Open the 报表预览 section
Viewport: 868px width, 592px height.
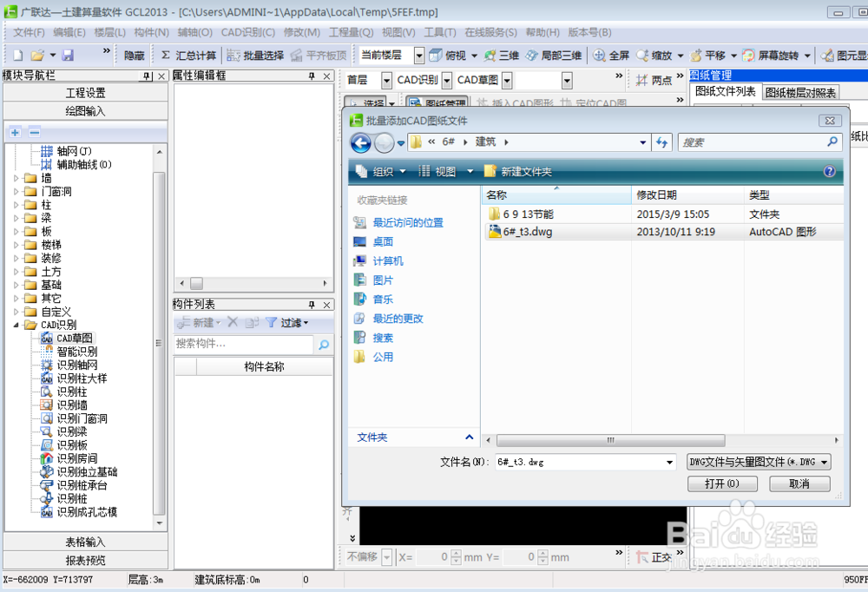tap(85, 561)
